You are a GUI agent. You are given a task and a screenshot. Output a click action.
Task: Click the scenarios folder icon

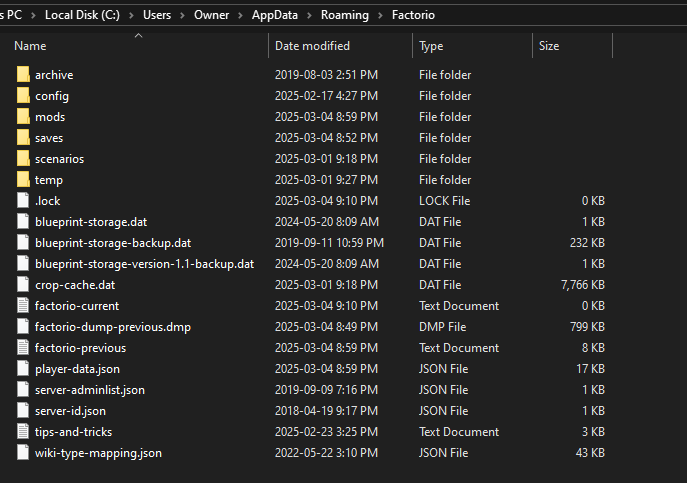23,159
